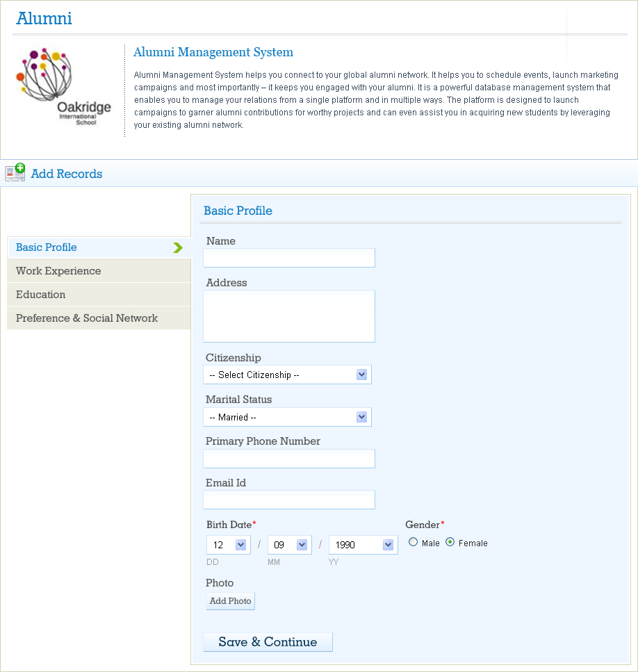Click the green arrow beside Basic Profile

(178, 247)
